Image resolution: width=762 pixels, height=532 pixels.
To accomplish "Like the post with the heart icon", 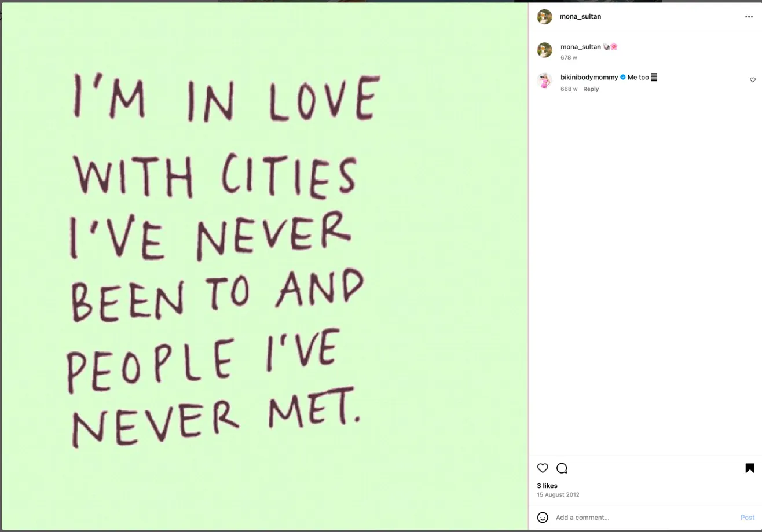I will (x=543, y=468).
